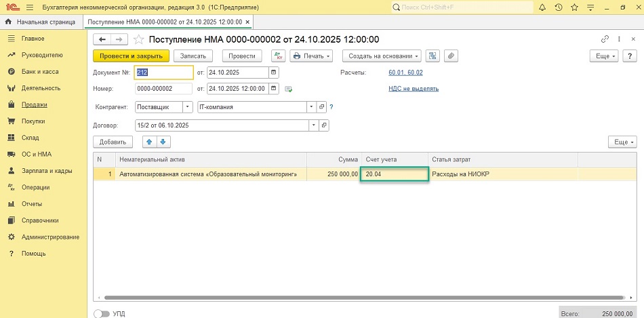Screen dimensions: 644x318
Task: Click the calendar icon next to Документ date
Action: click(x=273, y=72)
